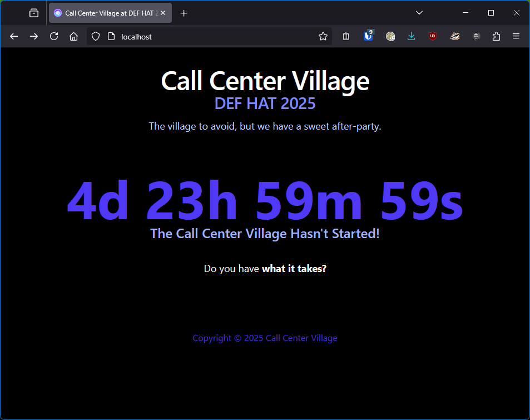530x420 pixels.
Task: Click the Call Center Village heading
Action: pos(265,81)
